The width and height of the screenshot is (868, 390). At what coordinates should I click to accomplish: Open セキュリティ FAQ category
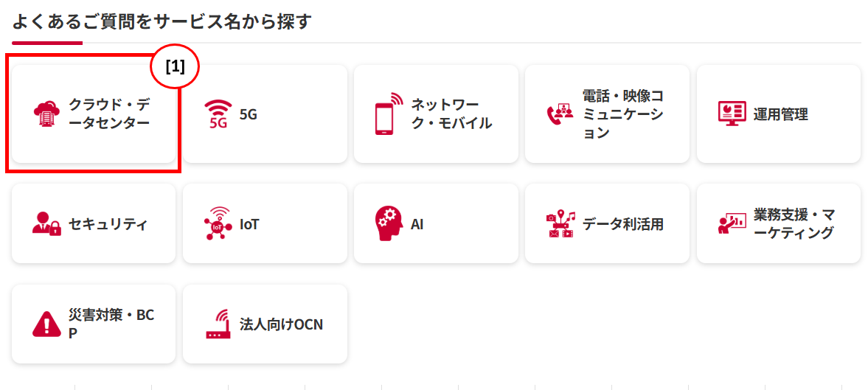(x=108, y=224)
